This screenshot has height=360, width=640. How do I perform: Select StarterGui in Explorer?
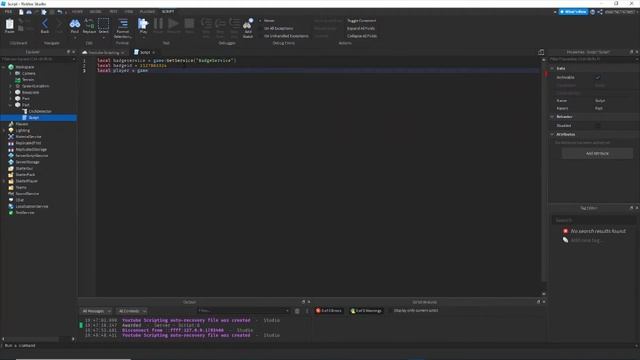[20, 168]
